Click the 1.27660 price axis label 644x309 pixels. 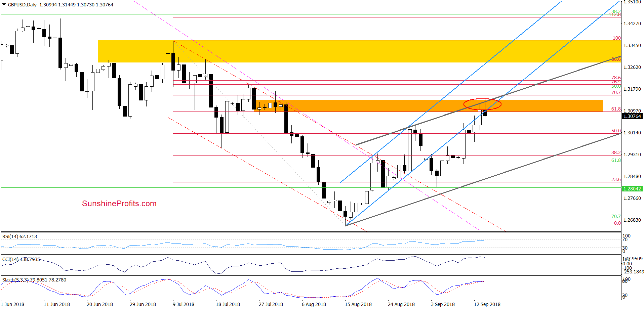632,198
